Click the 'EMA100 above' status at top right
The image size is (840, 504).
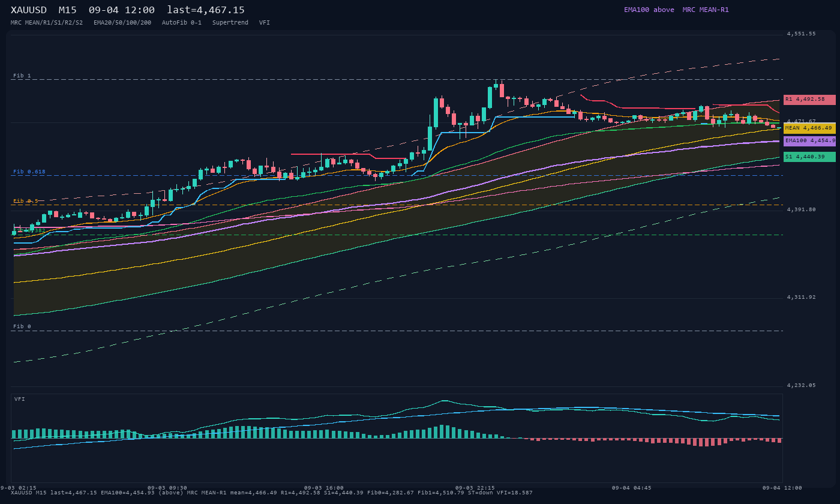649,10
